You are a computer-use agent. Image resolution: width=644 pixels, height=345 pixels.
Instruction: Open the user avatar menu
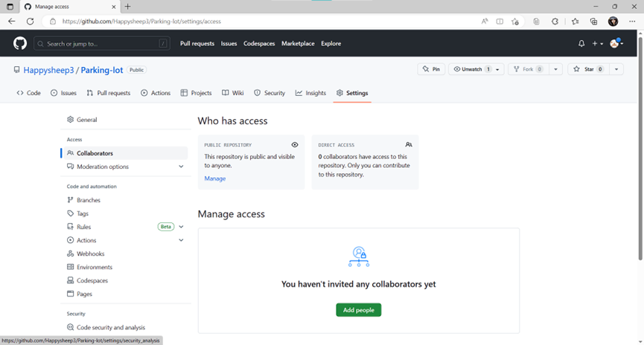coord(616,43)
